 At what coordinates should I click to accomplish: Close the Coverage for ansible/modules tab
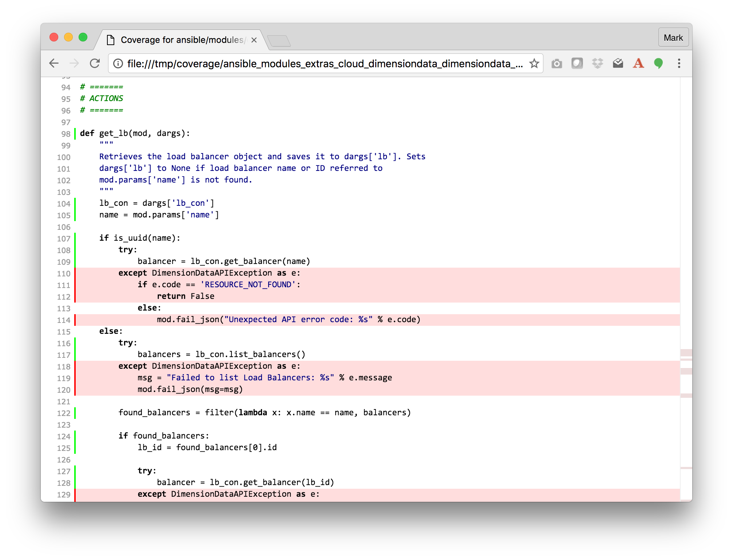point(254,40)
